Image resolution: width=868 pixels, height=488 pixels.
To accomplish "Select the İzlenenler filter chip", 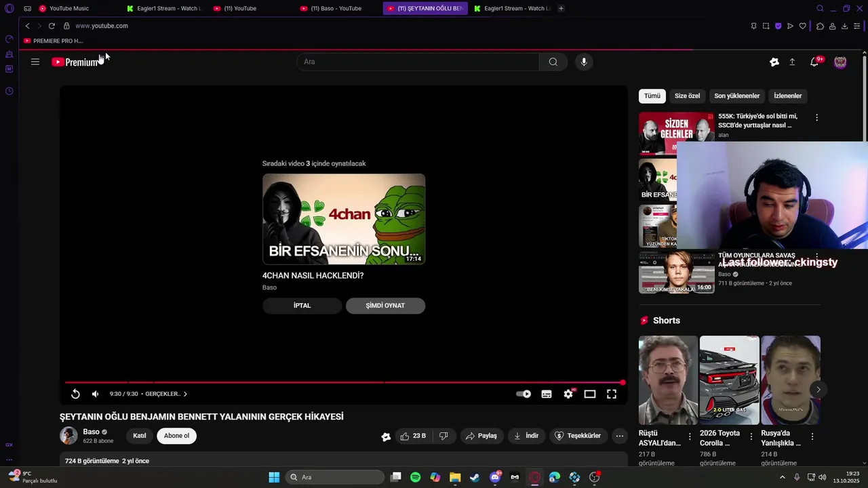I will (x=788, y=96).
